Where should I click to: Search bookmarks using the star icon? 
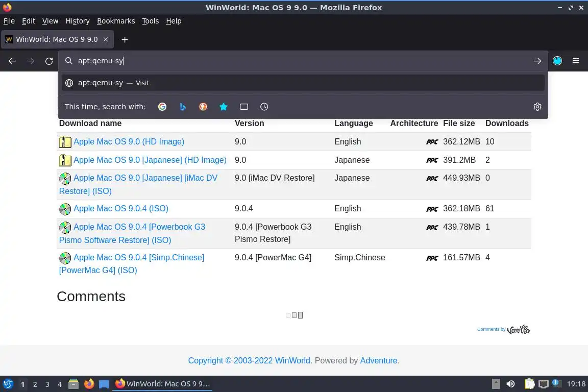point(224,107)
